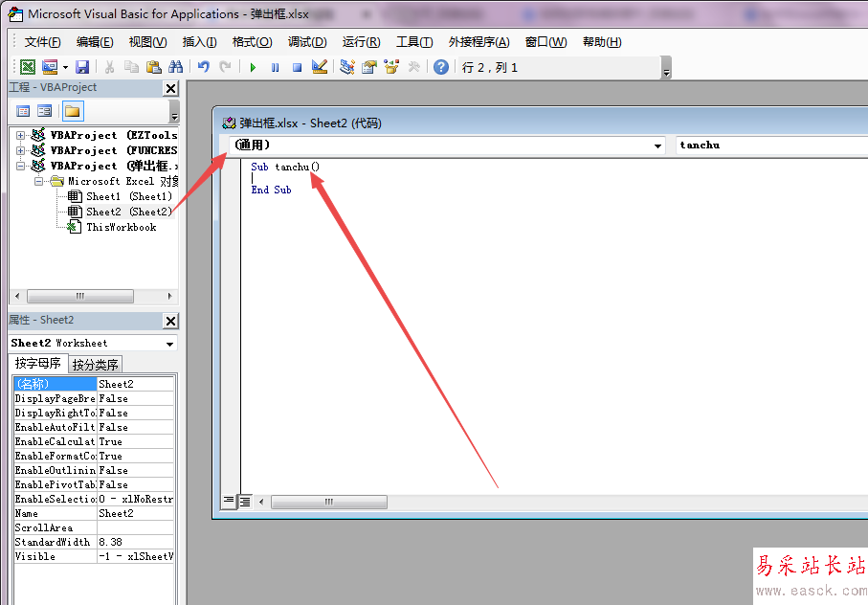
Task: Close the 工程 - VBAProject panel
Action: (171, 88)
